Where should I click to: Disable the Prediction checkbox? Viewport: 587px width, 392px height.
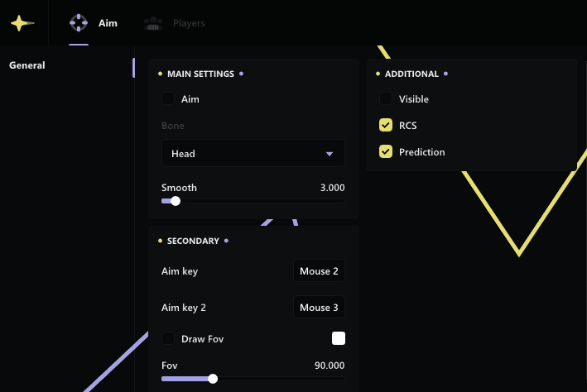(x=386, y=152)
